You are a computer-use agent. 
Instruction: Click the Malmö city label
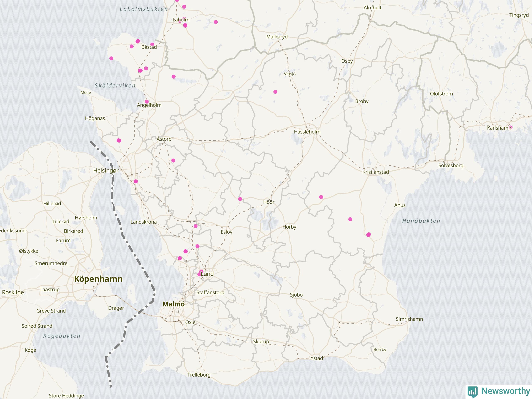click(x=173, y=304)
